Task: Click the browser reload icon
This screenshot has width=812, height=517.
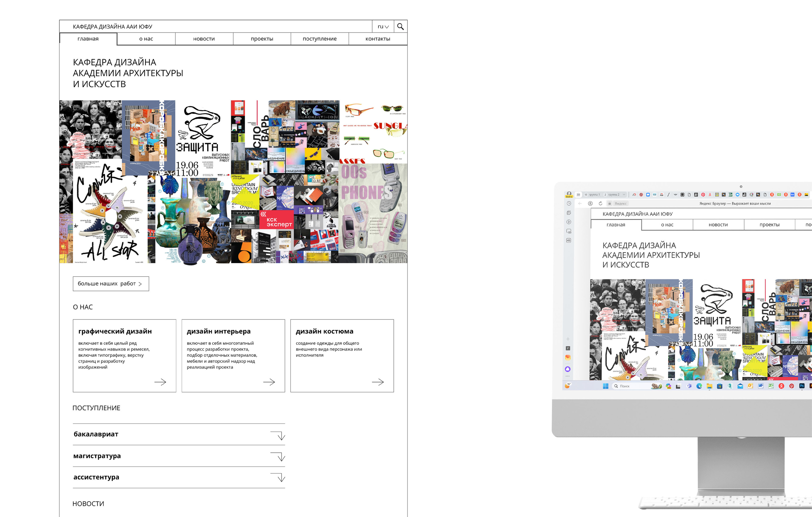Action: coord(600,203)
